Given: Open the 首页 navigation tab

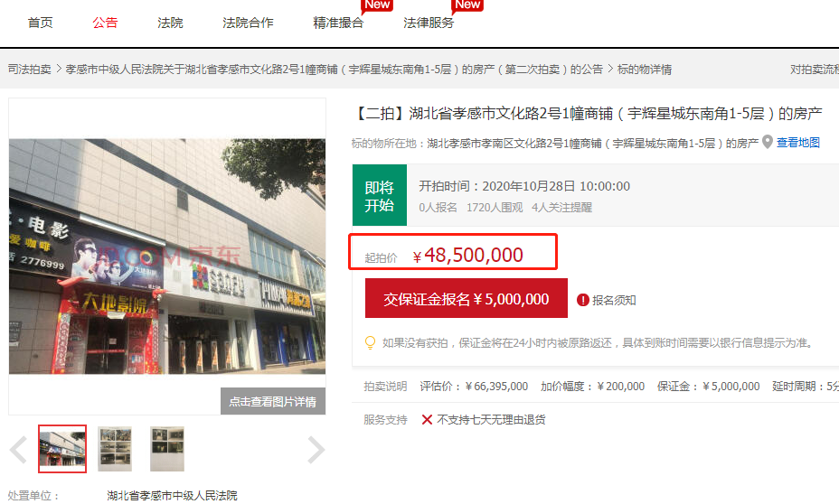Looking at the screenshot, I should point(41,23).
